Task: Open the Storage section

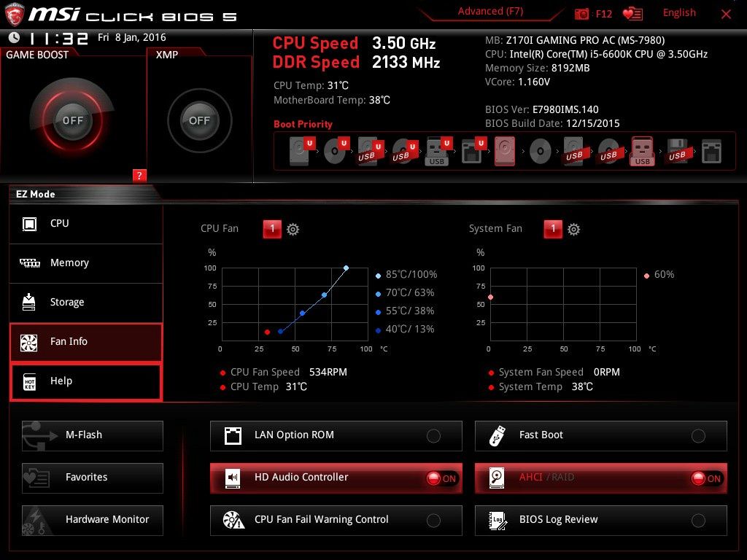Action: point(86,303)
